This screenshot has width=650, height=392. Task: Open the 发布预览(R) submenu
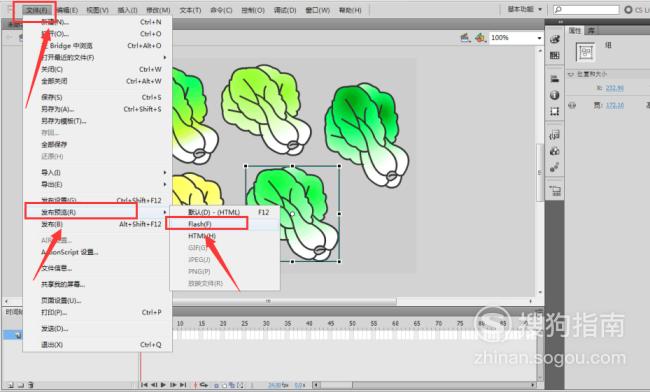click(x=97, y=212)
